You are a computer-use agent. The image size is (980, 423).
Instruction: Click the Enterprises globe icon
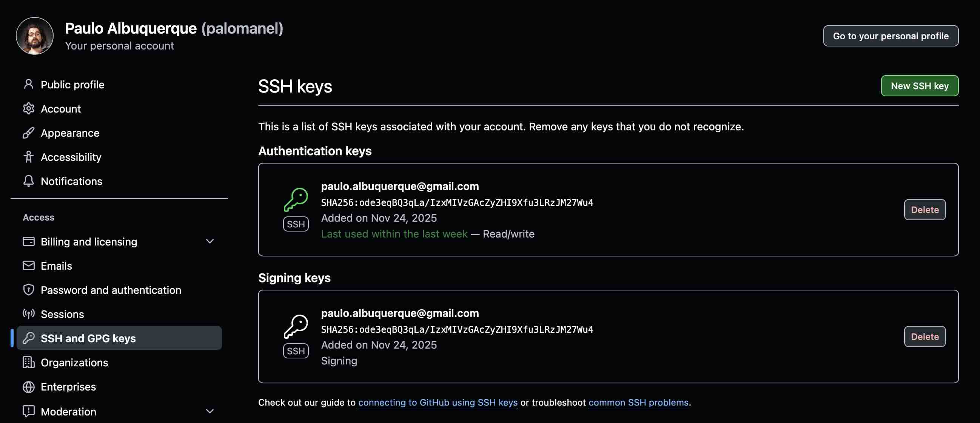[x=29, y=387]
